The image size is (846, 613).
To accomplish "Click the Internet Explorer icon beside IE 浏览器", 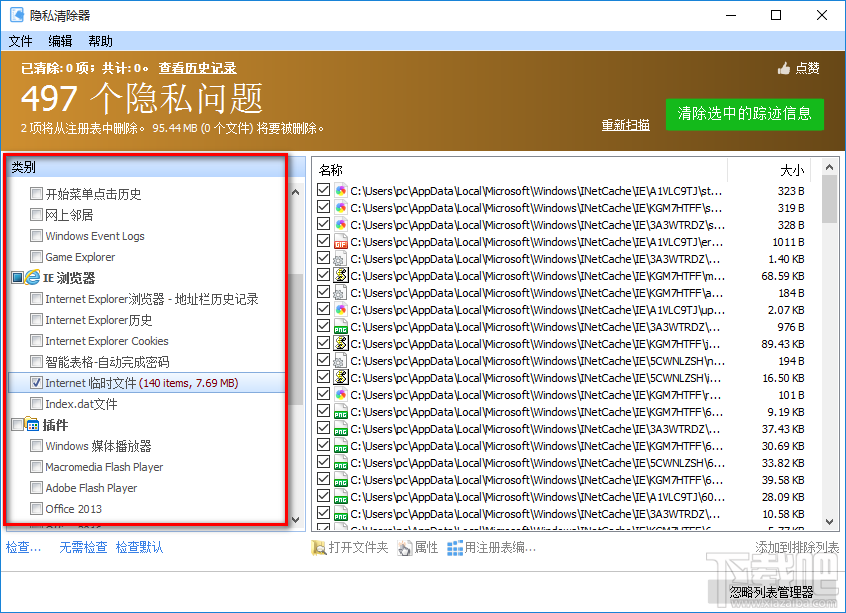I will [35, 277].
